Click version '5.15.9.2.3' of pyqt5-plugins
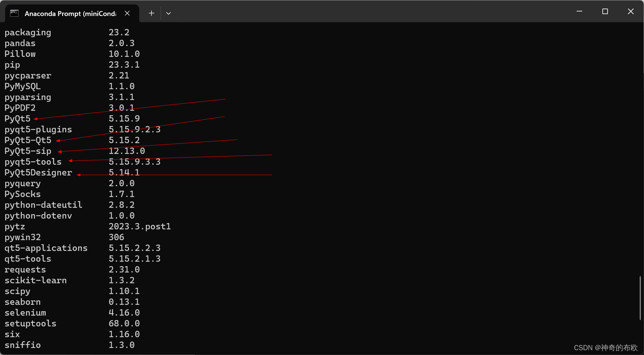This screenshot has width=644, height=355. pyautogui.click(x=135, y=130)
